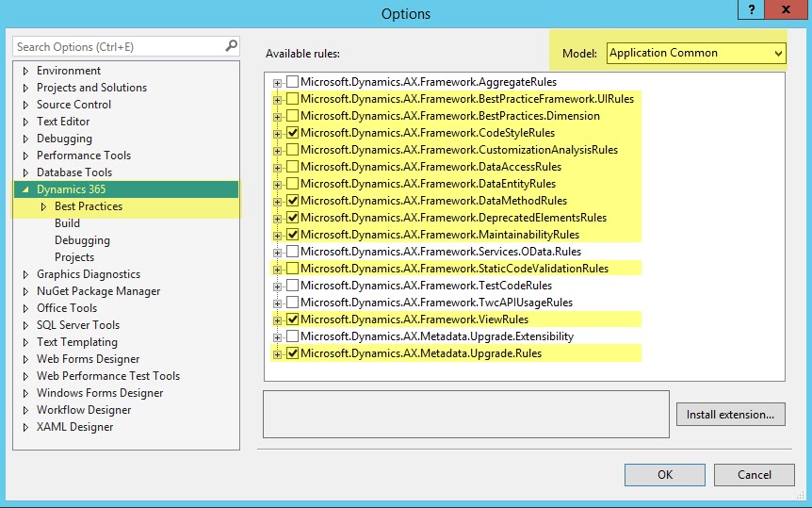
Task: Click the Cancel button
Action: pyautogui.click(x=754, y=475)
